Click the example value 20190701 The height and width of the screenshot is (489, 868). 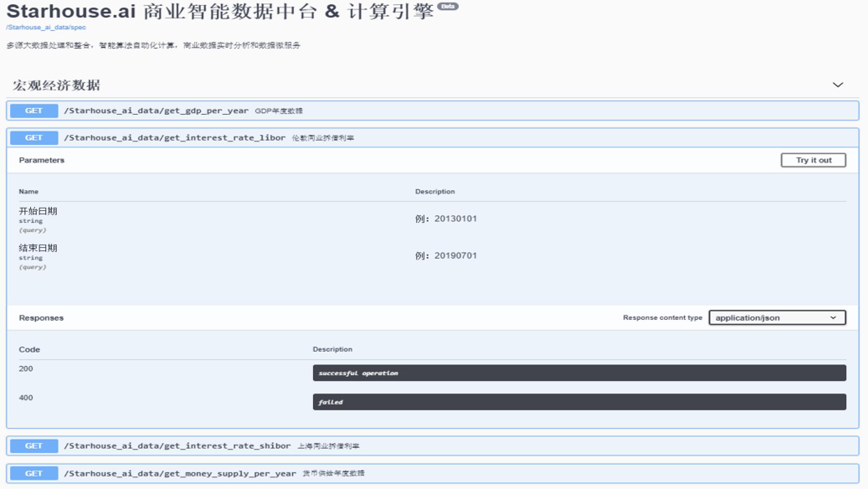455,255
